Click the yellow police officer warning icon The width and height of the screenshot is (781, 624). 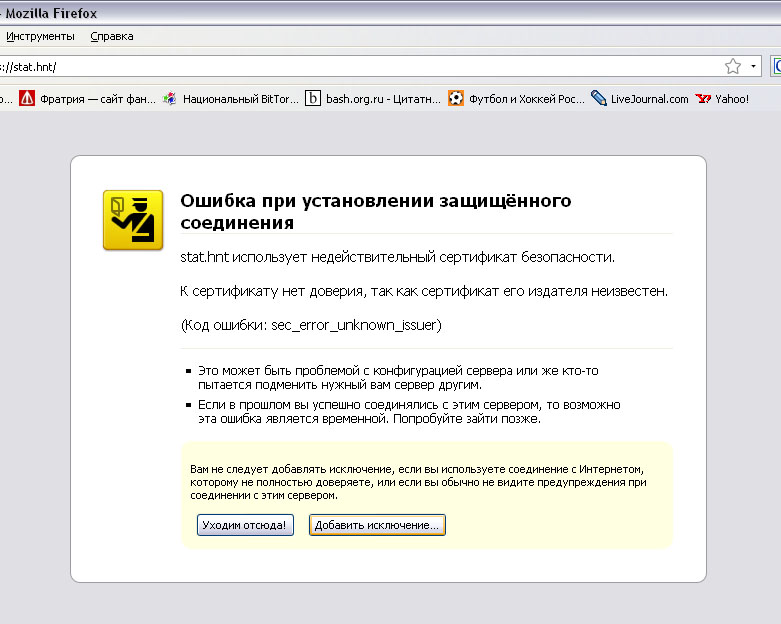click(x=133, y=219)
